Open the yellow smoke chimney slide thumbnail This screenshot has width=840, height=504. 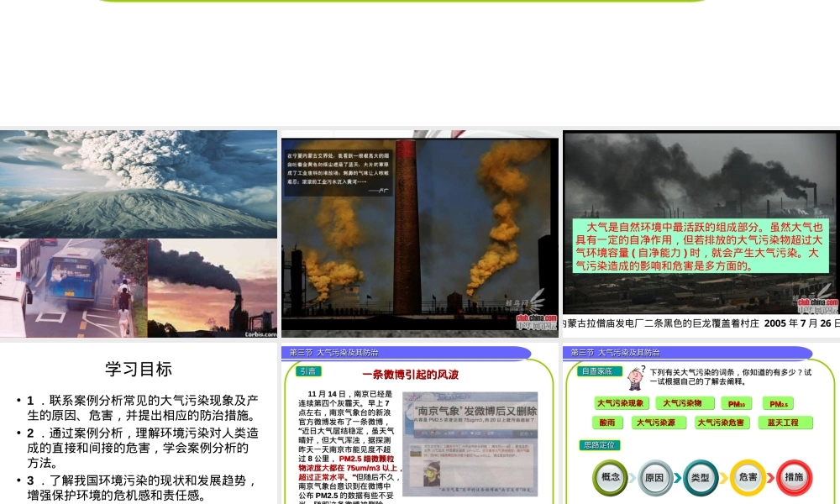[419, 234]
